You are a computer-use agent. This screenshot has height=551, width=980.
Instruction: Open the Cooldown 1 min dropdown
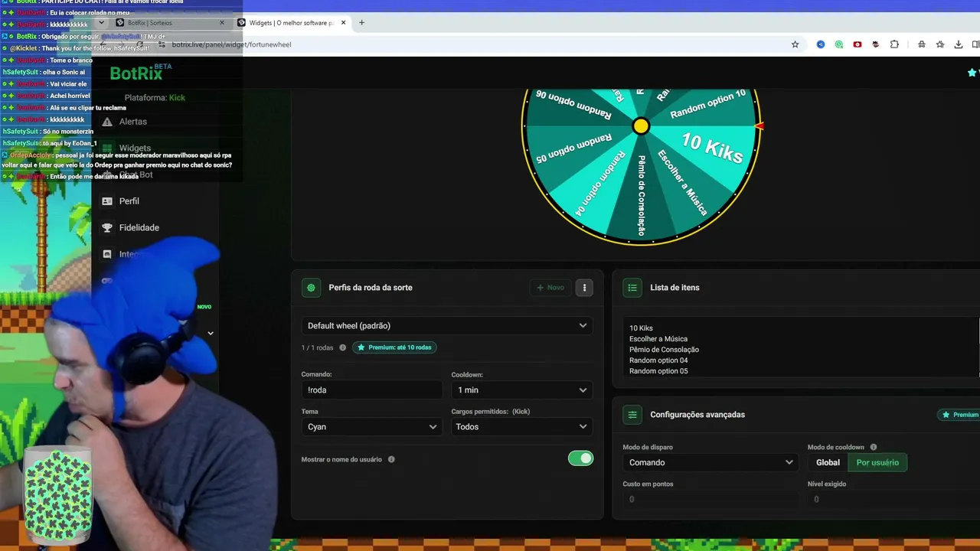[x=522, y=390]
